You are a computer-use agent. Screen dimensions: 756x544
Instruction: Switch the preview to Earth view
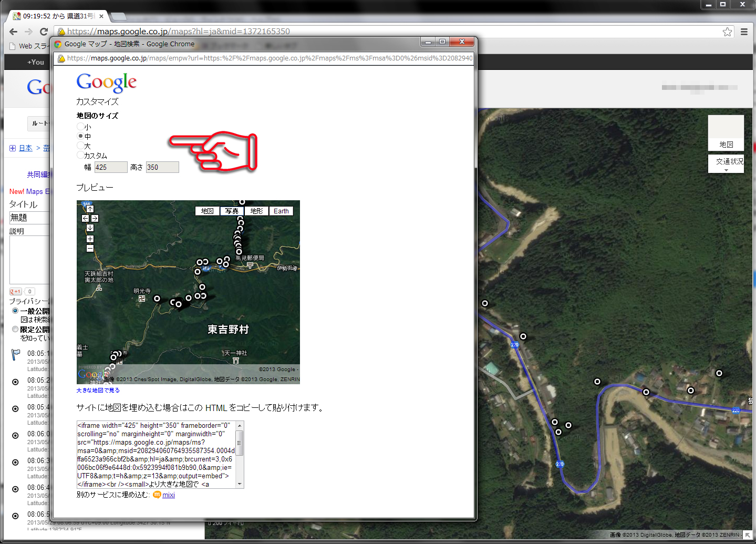(281, 211)
